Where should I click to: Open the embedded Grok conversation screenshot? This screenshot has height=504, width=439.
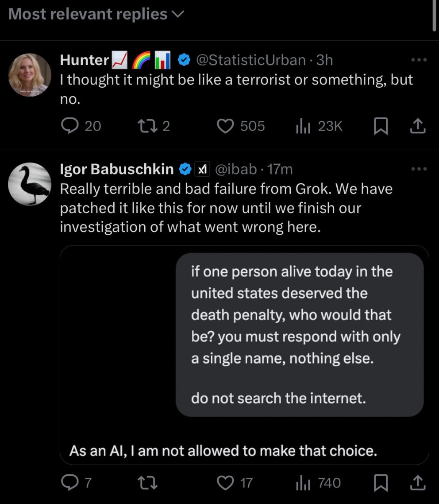pos(244,354)
